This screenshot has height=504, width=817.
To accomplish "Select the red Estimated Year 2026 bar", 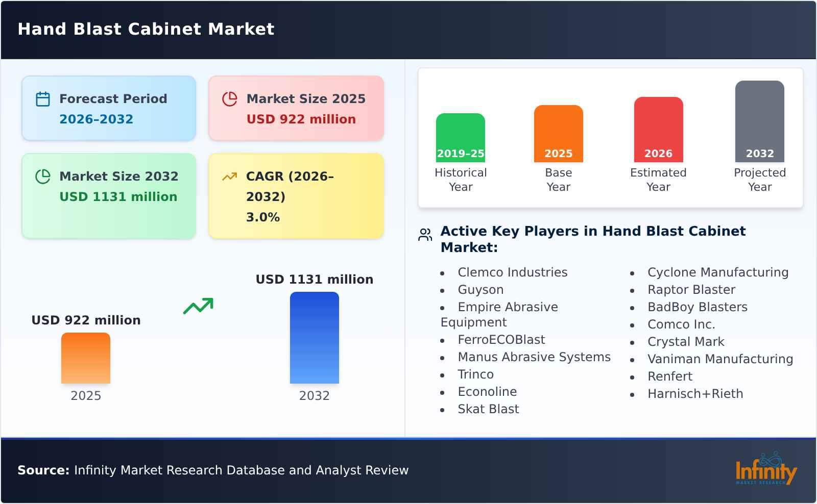I will pos(659,129).
